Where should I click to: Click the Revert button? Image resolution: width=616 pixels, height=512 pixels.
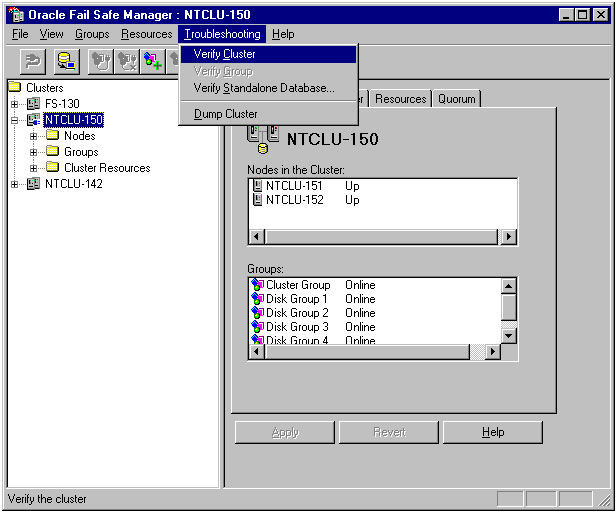(389, 432)
